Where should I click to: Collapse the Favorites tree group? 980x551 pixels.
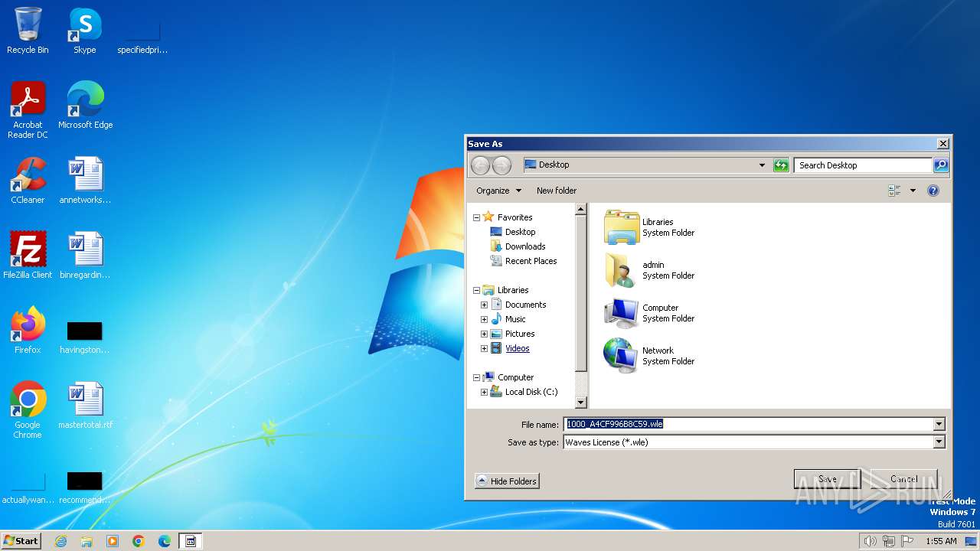pyautogui.click(x=476, y=217)
